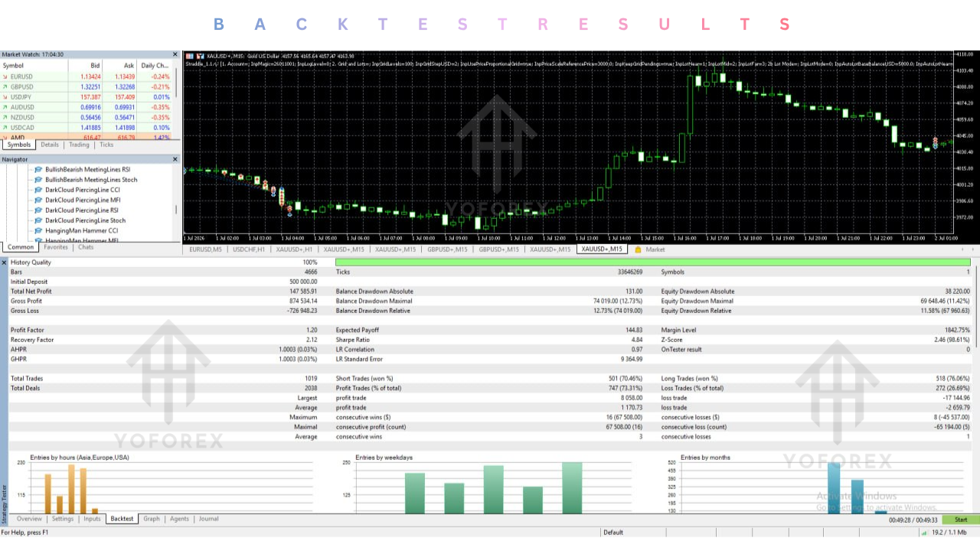Close the Market Watch panel
Image resolution: width=980 pixels, height=551 pixels.
point(175,54)
